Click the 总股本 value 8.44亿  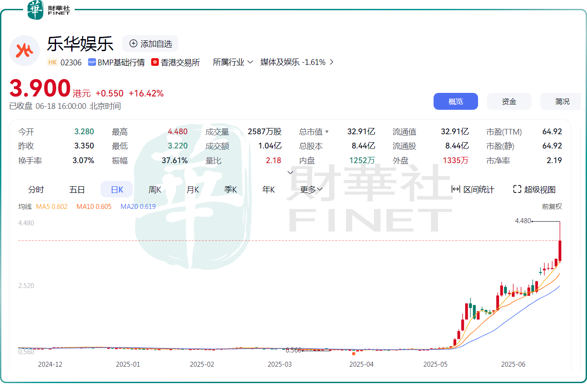coord(363,146)
